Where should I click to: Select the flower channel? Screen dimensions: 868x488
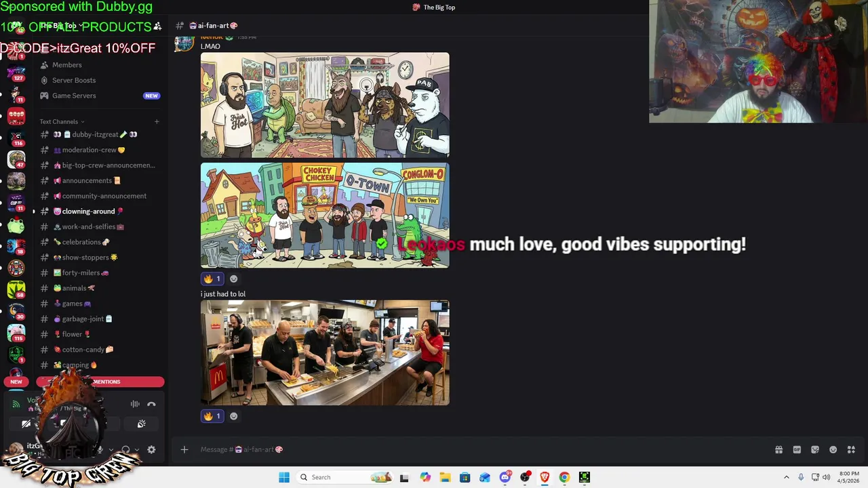pyautogui.click(x=99, y=334)
